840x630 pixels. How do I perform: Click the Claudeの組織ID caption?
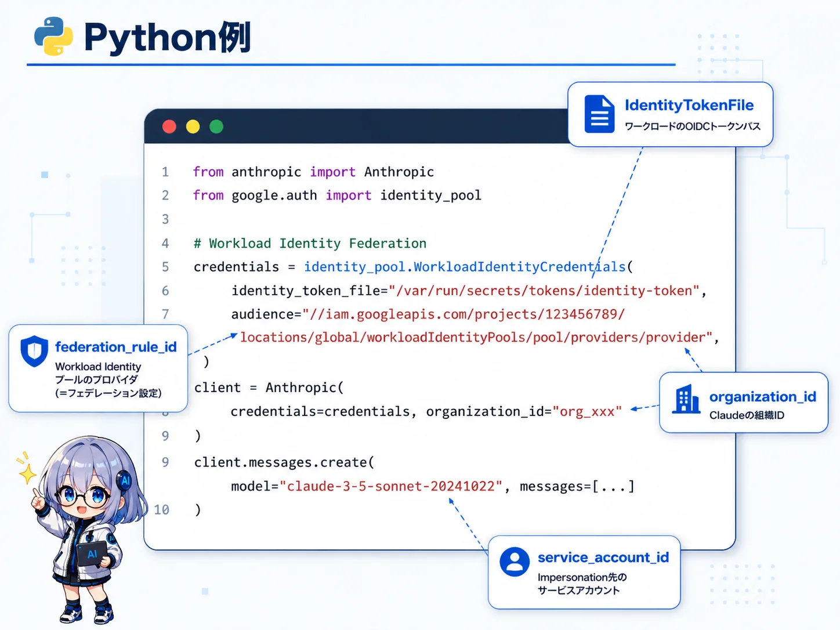coord(747,415)
